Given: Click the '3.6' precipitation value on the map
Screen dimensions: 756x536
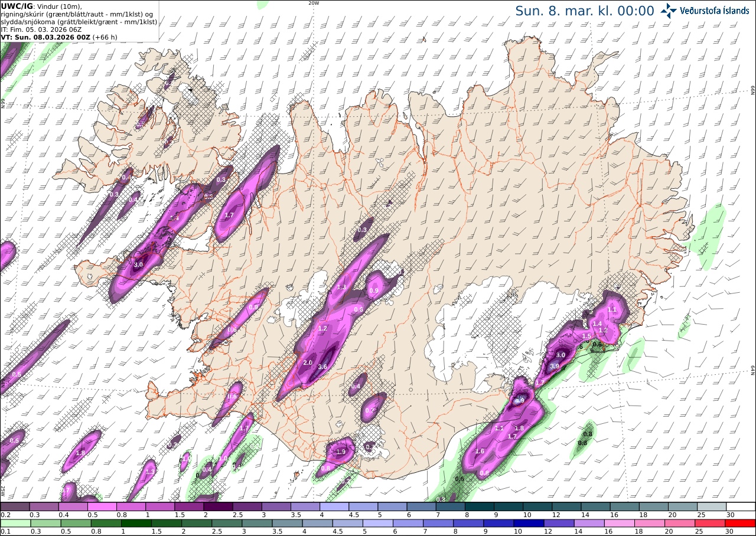Looking at the screenshot, I should pyautogui.click(x=322, y=367).
